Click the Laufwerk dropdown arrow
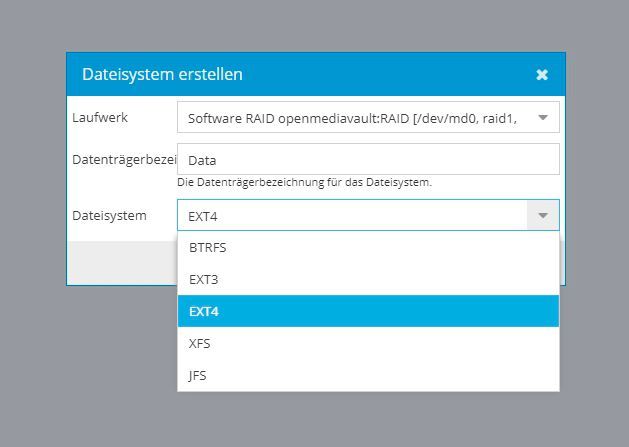 click(543, 117)
